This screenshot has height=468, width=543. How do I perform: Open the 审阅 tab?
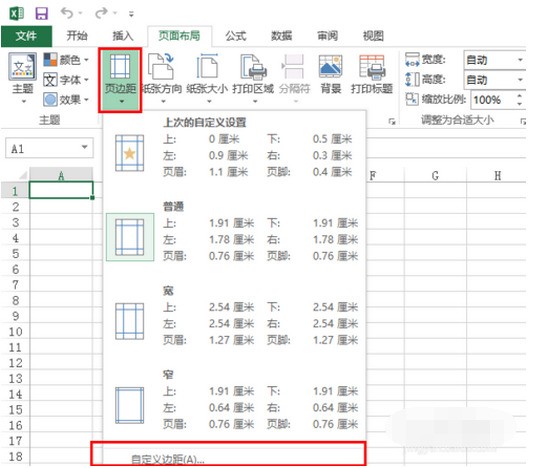coord(327,36)
